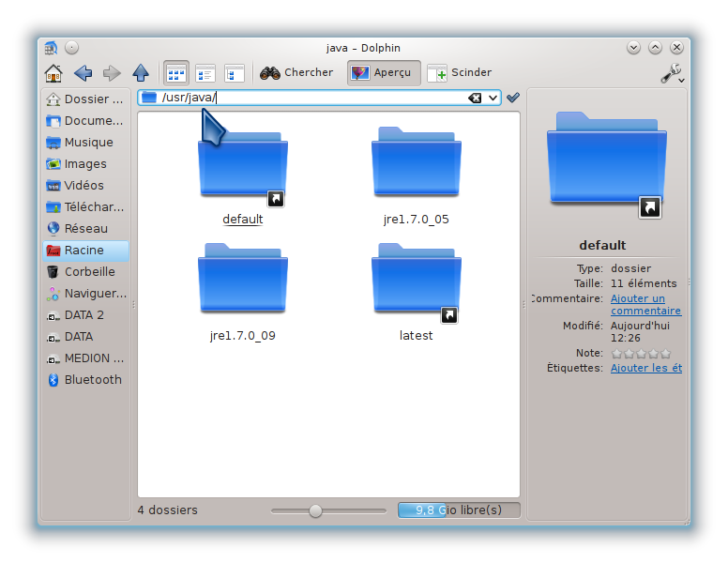Click Ajouter les étiquettes link

tap(646, 368)
